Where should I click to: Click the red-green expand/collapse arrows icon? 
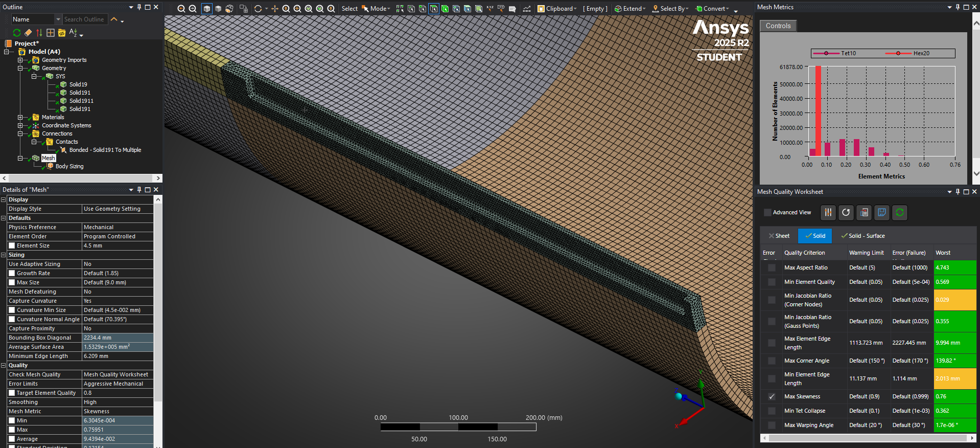click(39, 33)
